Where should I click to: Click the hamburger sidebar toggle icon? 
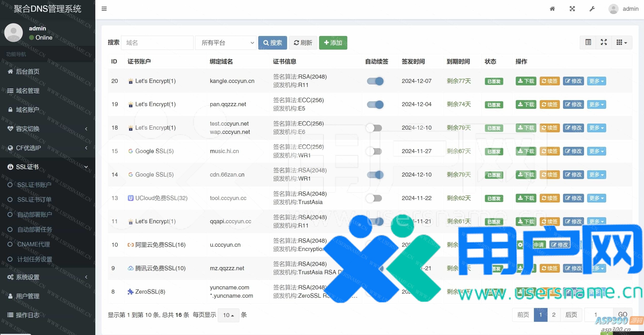click(104, 9)
